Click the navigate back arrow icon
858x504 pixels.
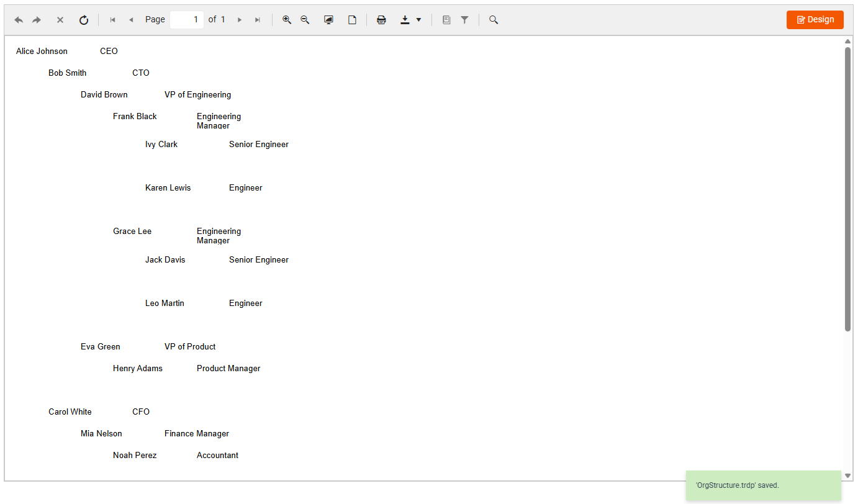18,19
